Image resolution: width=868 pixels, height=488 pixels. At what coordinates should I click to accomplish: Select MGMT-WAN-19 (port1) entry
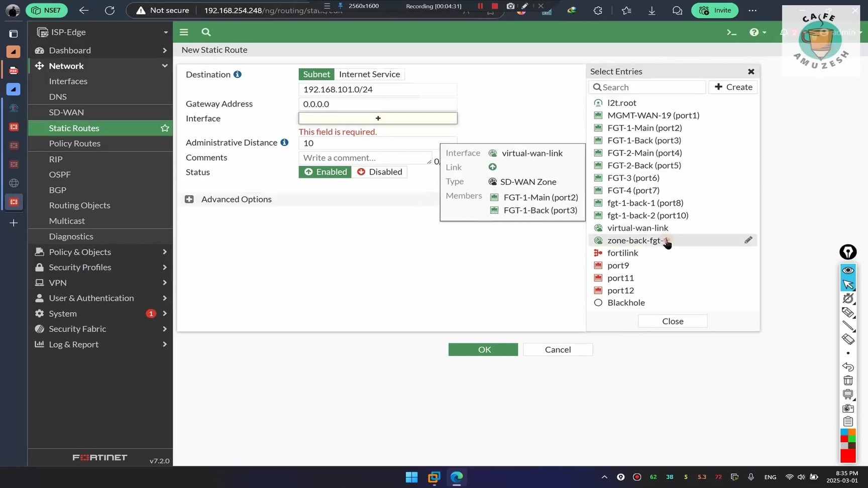673,115
